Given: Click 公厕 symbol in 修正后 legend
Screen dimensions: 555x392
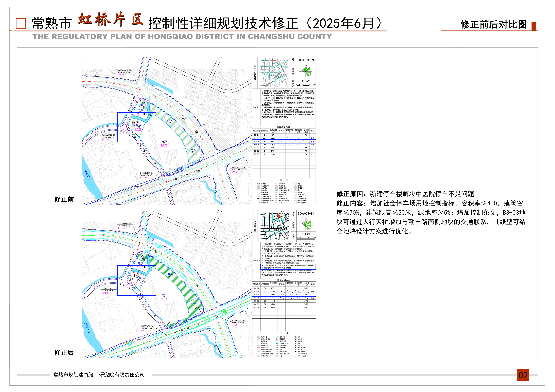Looking at the screenshot, I should (x=277, y=350).
